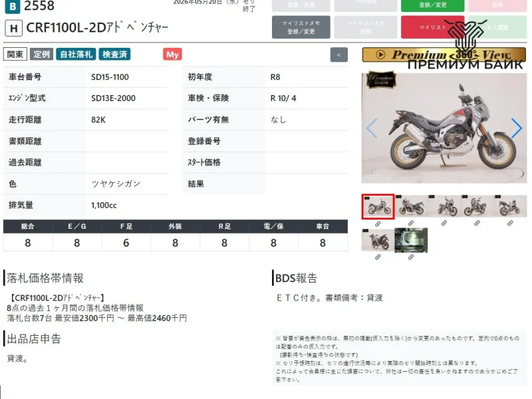The height and width of the screenshot is (399, 532).
Task: Click the ETC付き report text
Action: [330, 298]
